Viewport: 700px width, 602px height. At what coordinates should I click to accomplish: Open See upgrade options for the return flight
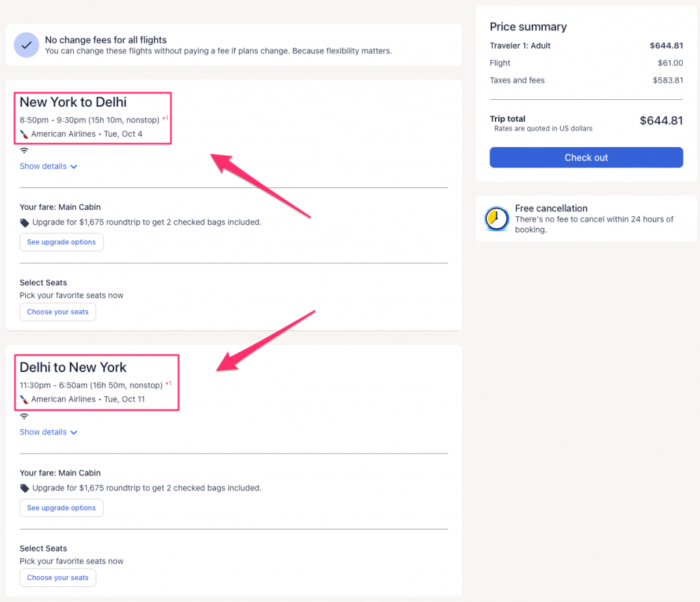coord(62,508)
